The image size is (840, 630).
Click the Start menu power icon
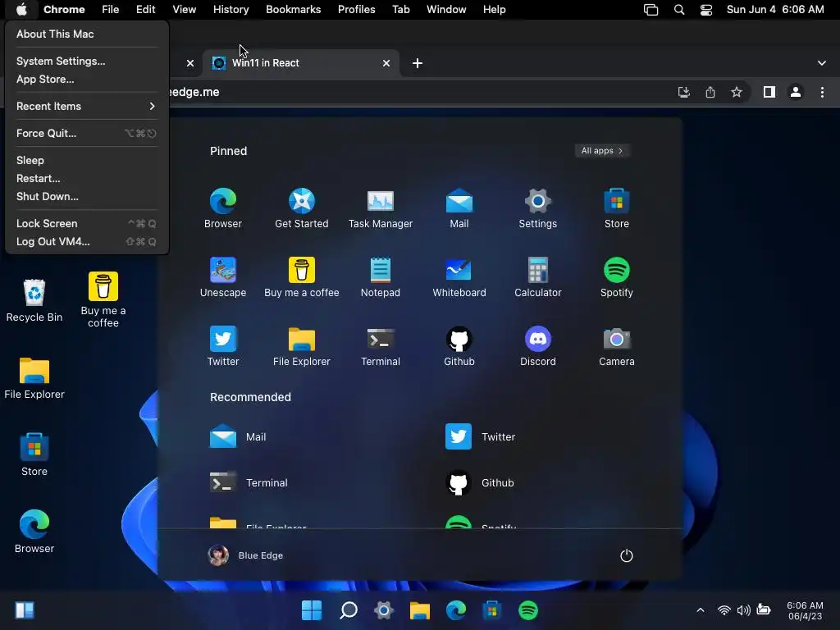(626, 555)
